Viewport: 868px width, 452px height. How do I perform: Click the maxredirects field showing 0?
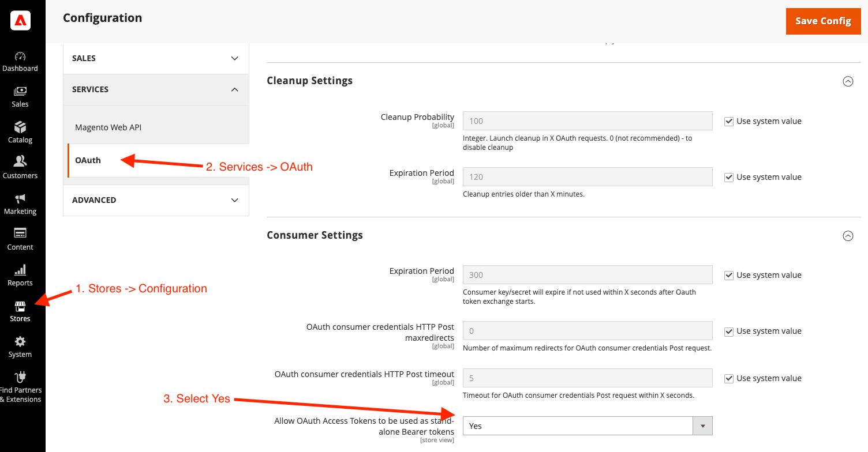pyautogui.click(x=588, y=331)
